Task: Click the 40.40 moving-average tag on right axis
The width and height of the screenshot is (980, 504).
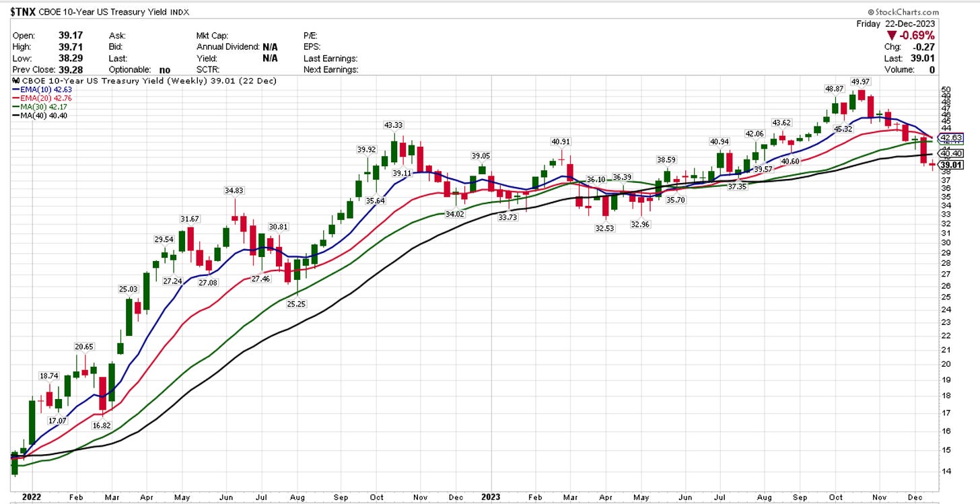Action: click(x=951, y=153)
